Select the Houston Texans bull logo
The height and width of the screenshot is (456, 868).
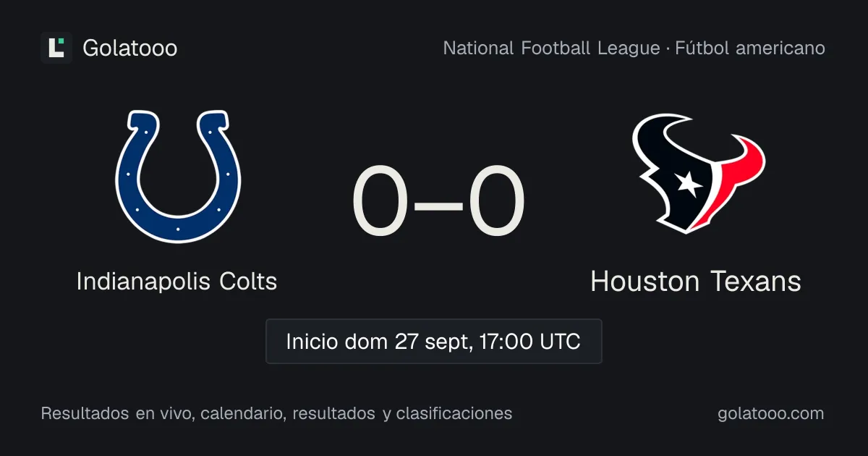699,173
